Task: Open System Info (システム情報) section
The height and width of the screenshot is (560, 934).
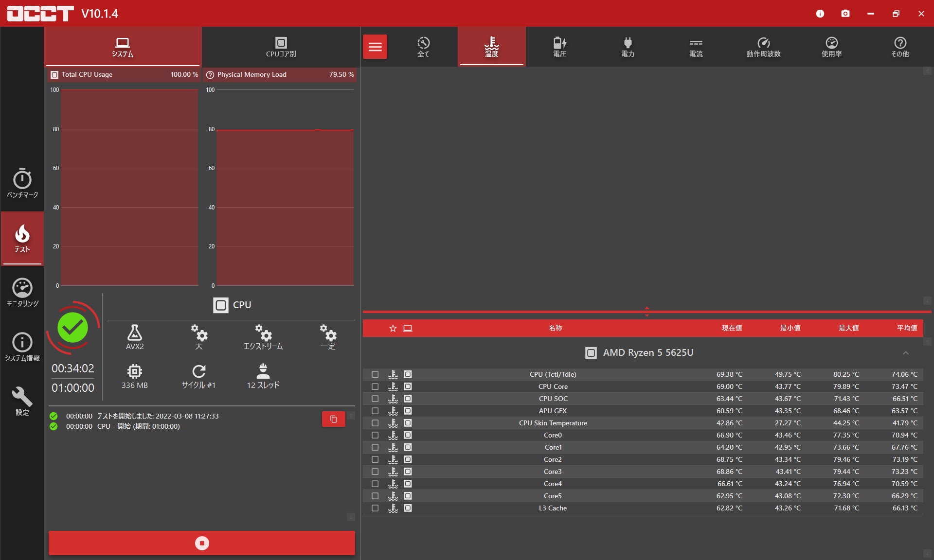Action: (22, 347)
